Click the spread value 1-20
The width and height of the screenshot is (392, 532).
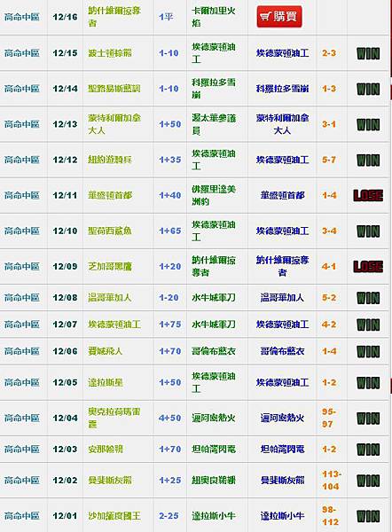[x=169, y=298]
